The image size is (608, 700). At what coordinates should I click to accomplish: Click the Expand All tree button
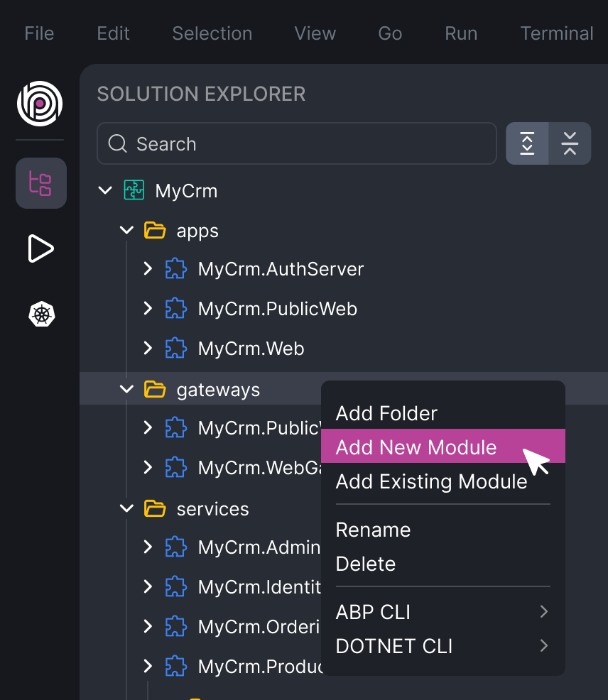[x=527, y=143]
